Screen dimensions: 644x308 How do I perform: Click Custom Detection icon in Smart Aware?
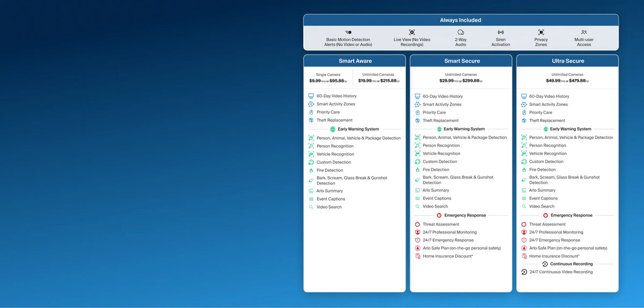click(311, 162)
